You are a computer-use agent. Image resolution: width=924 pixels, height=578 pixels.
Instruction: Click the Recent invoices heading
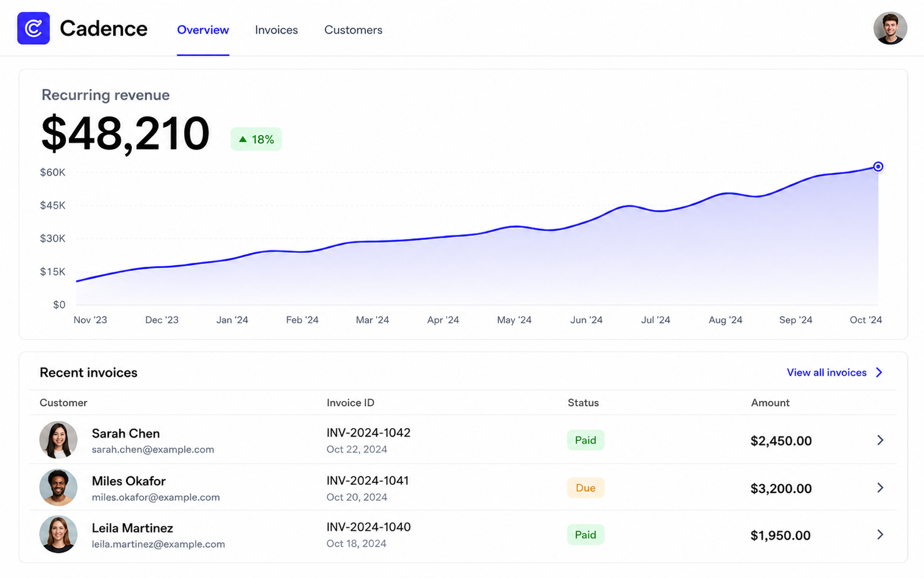[89, 372]
